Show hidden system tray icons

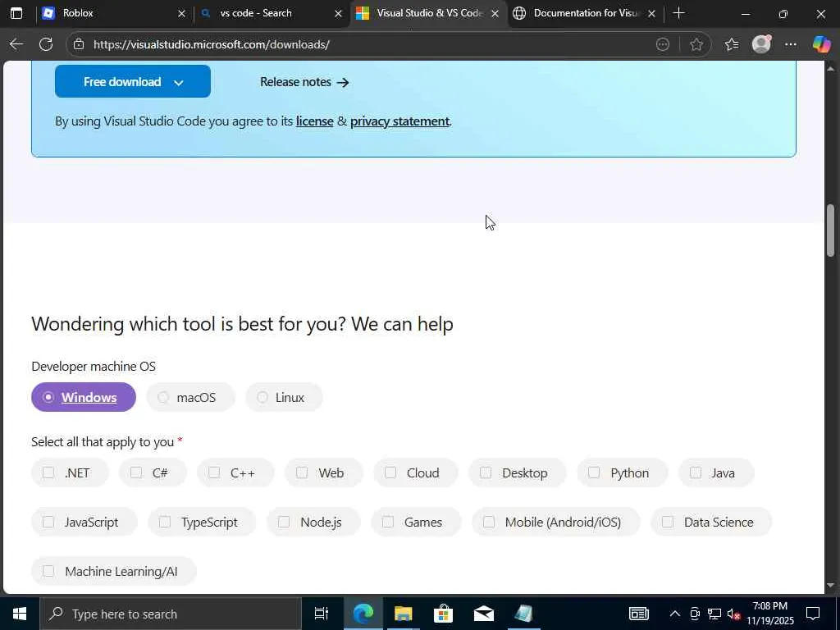pyautogui.click(x=675, y=614)
